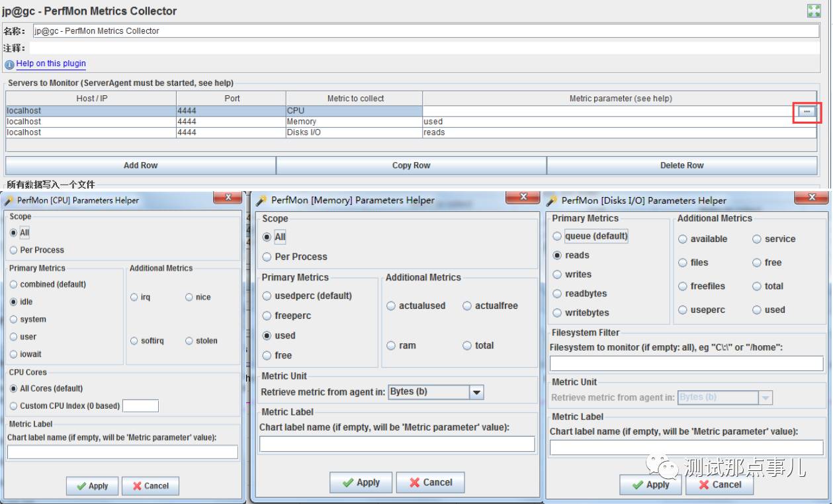Click the Add Row button

pyautogui.click(x=140, y=165)
